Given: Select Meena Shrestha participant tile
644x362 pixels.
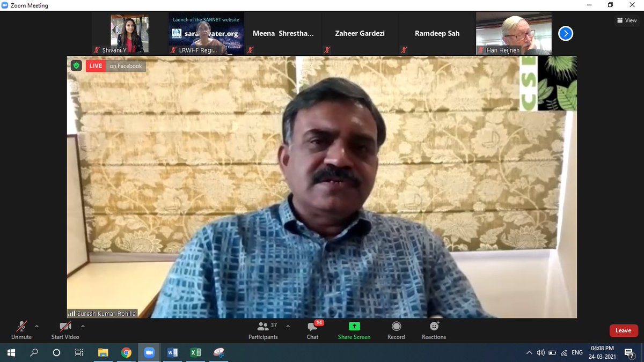Looking at the screenshot, I should pyautogui.click(x=283, y=34).
